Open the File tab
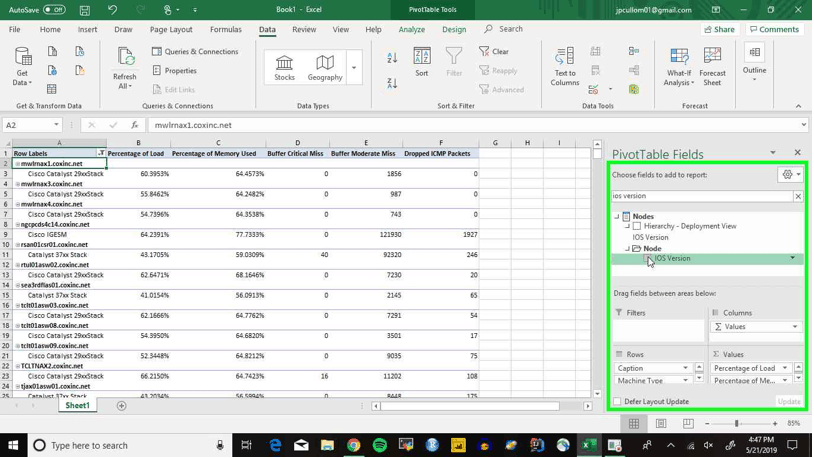 (x=15, y=29)
